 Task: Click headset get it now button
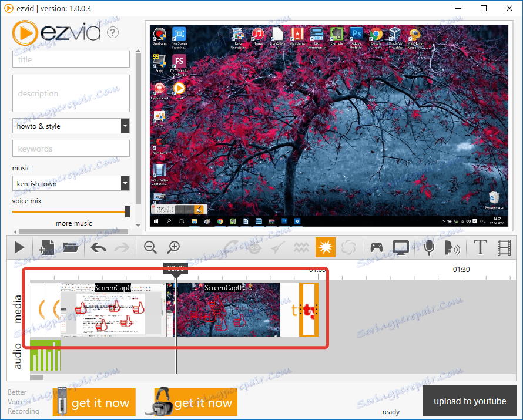pos(196,402)
